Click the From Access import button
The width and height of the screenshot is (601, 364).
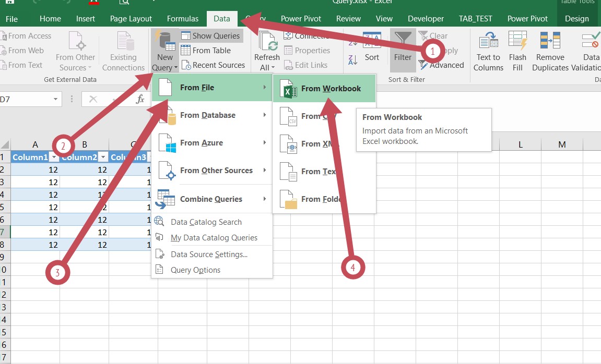point(26,36)
